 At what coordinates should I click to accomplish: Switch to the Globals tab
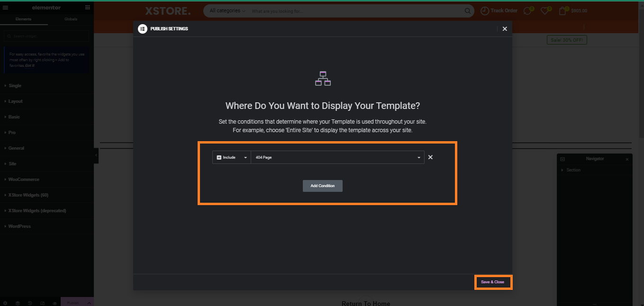[x=71, y=19]
